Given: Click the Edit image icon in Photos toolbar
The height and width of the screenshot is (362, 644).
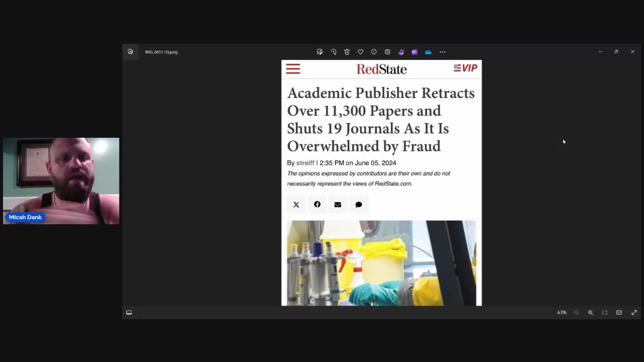Looking at the screenshot, I should pyautogui.click(x=319, y=52).
